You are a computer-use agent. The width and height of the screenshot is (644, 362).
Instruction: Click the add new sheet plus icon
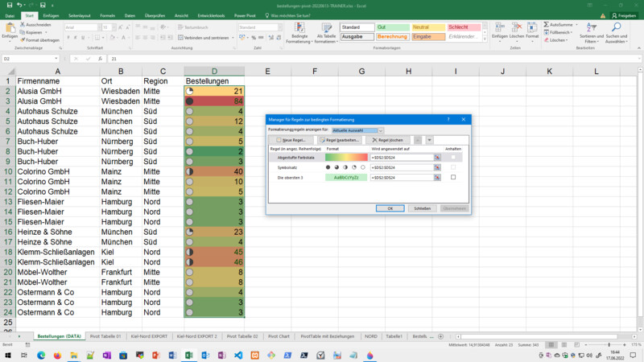(440, 336)
